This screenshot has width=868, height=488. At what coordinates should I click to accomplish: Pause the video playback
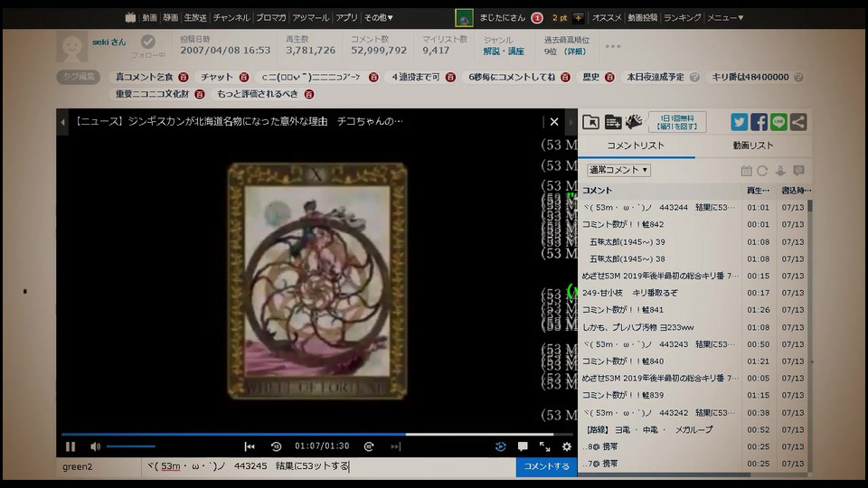click(71, 446)
